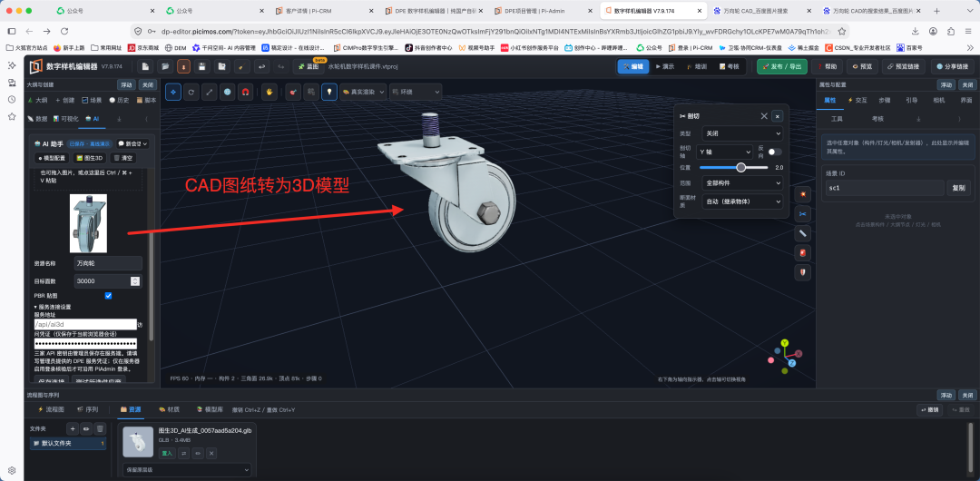Open the 模型库 tab in bottom panel
The image size is (980, 481).
pos(210,409)
